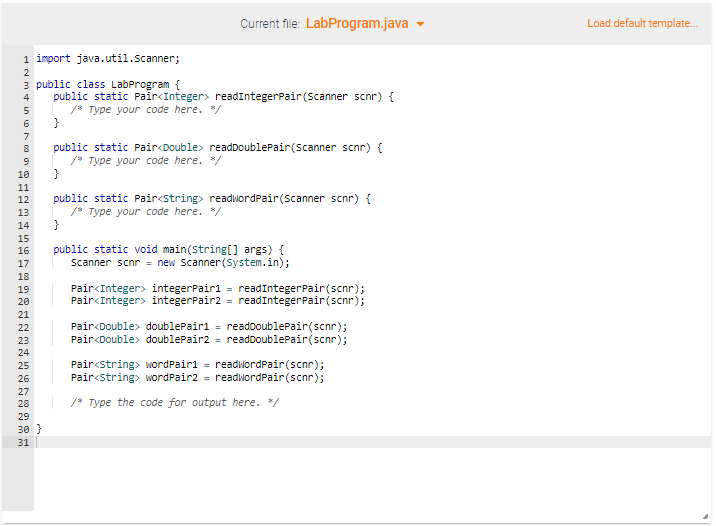Click the wordPair2 declaration line
Viewport: 716px width, 526px height.
click(197, 378)
